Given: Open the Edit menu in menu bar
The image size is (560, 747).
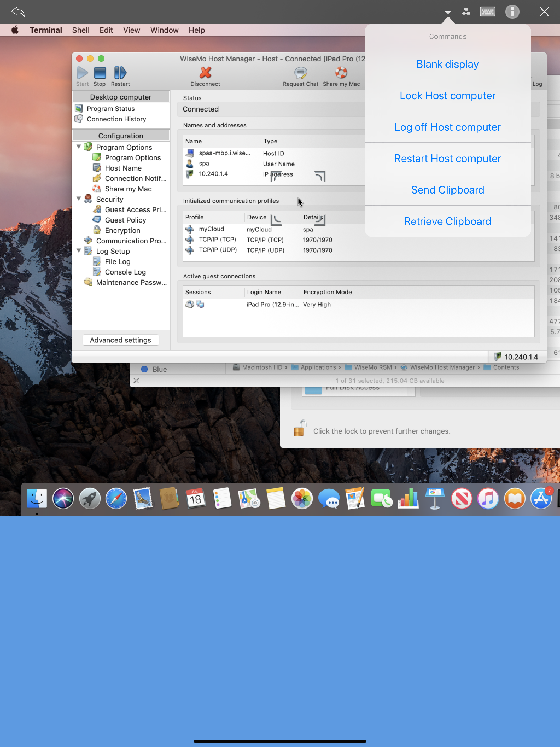Looking at the screenshot, I should (106, 30).
